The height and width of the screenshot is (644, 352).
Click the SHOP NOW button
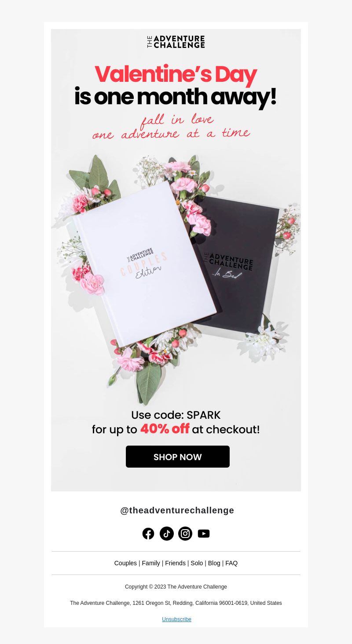178,457
